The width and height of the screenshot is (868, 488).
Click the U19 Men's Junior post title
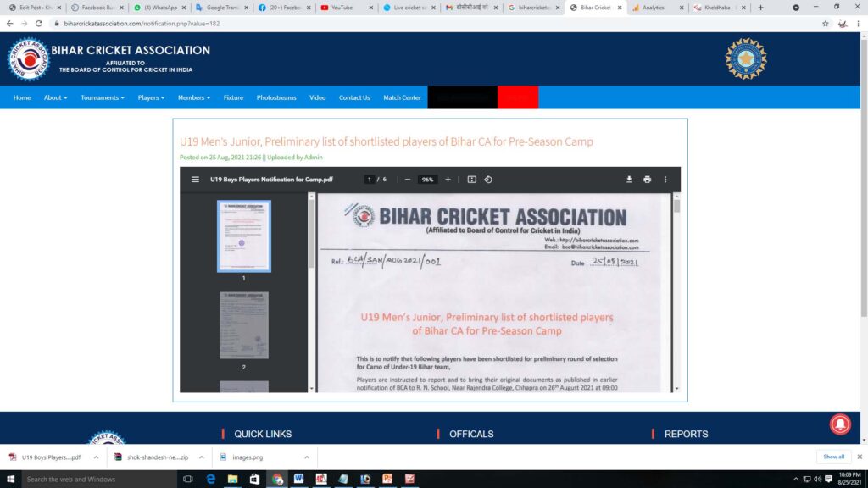[x=387, y=141]
